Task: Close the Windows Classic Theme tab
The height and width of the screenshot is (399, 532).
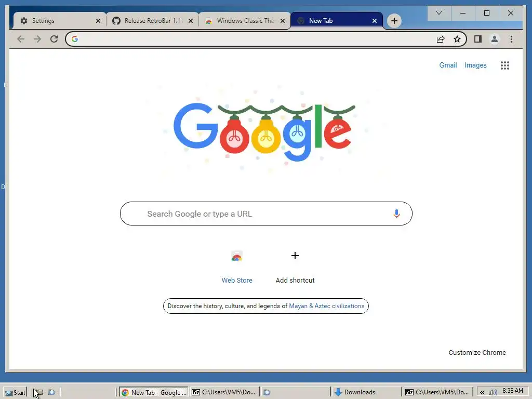Action: click(282, 21)
